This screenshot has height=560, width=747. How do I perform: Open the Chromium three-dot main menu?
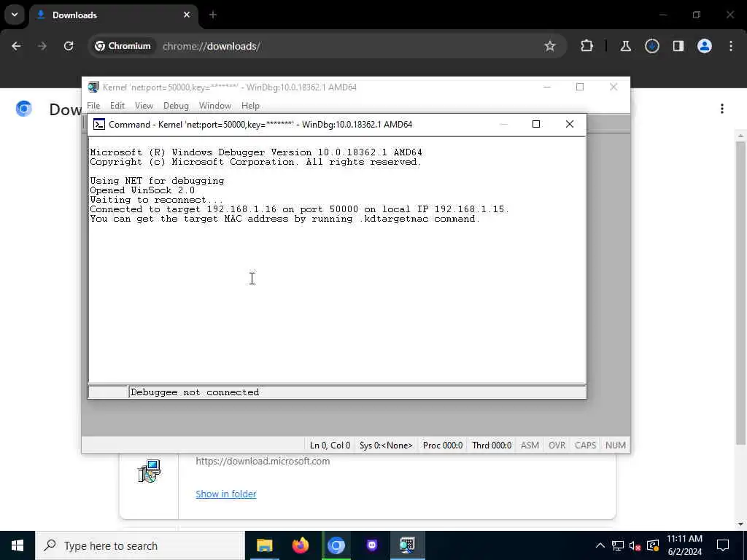click(731, 46)
